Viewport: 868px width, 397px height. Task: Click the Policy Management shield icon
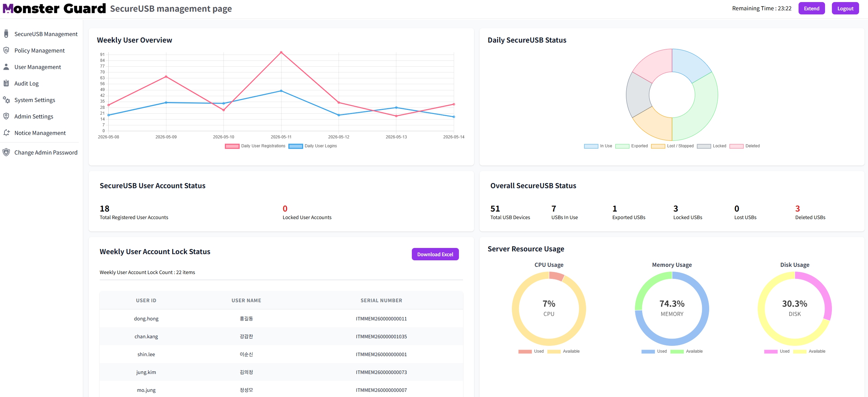click(x=6, y=50)
